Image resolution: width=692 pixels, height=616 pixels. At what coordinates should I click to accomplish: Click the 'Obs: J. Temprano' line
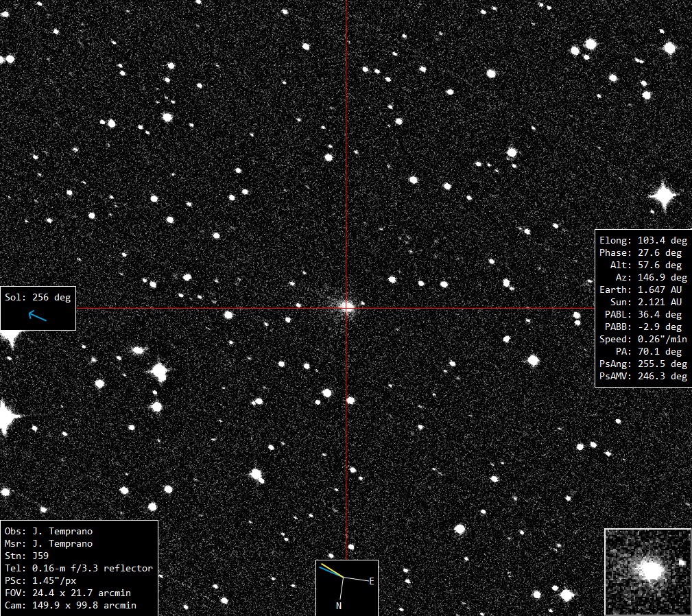49,531
